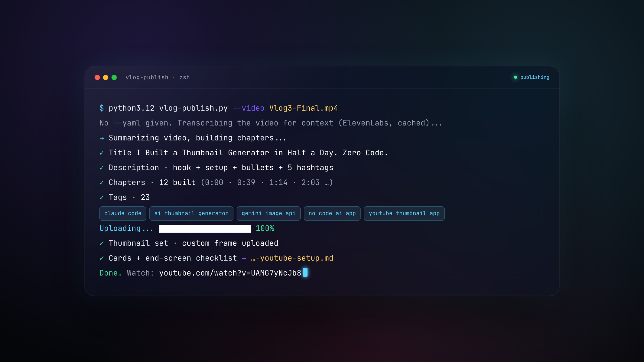Click the 'No --yaml given' transcribing line
Image resolution: width=644 pixels, height=362 pixels.
coord(271,123)
